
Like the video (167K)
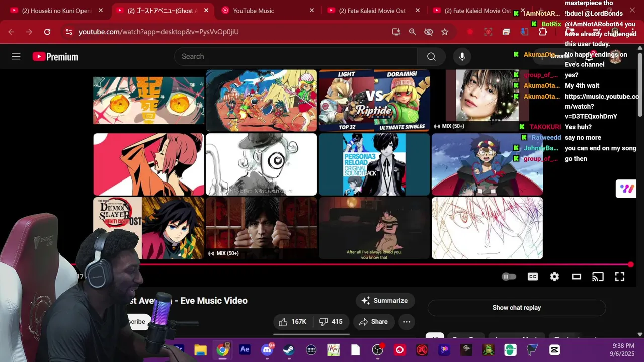coord(293,322)
